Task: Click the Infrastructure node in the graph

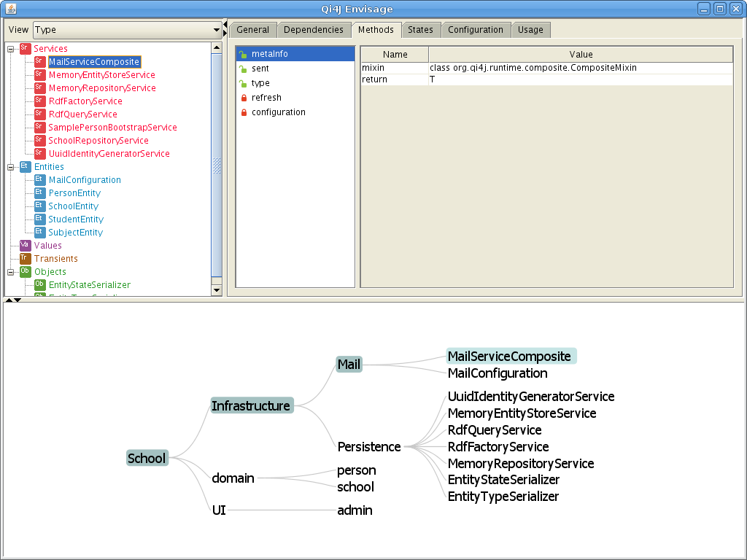Action: 251,405
